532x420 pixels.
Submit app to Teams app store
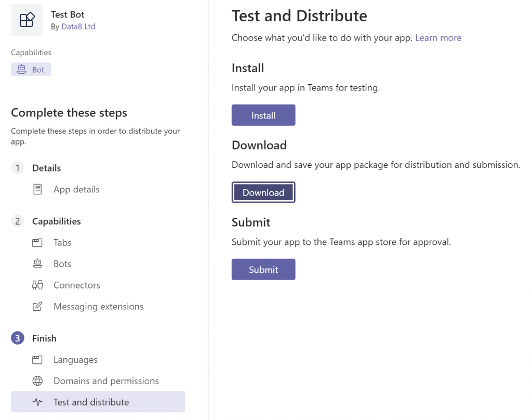tap(263, 270)
